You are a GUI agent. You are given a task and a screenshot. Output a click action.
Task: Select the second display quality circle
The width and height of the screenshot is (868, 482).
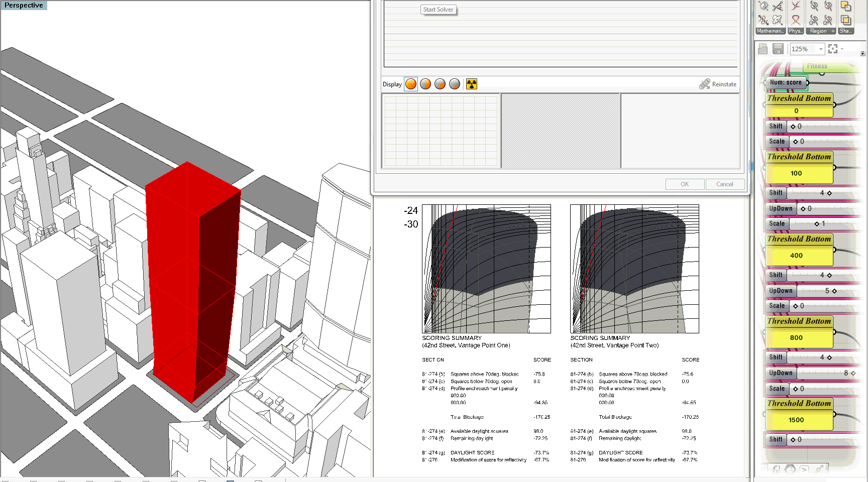coord(425,84)
